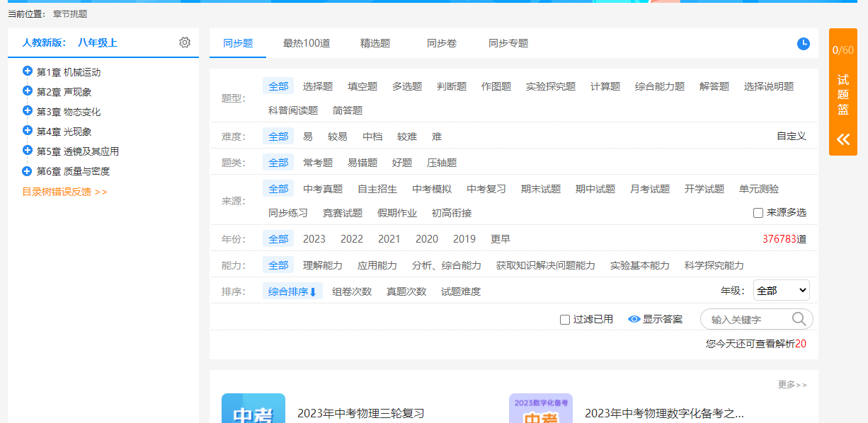
Task: Select the 实验探究题 question type filter
Action: click(x=551, y=86)
